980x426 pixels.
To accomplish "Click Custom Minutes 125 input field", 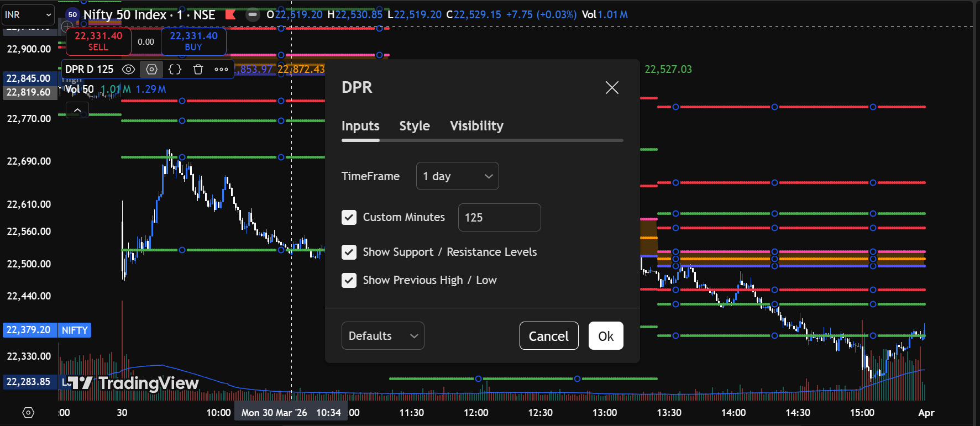I will point(500,218).
